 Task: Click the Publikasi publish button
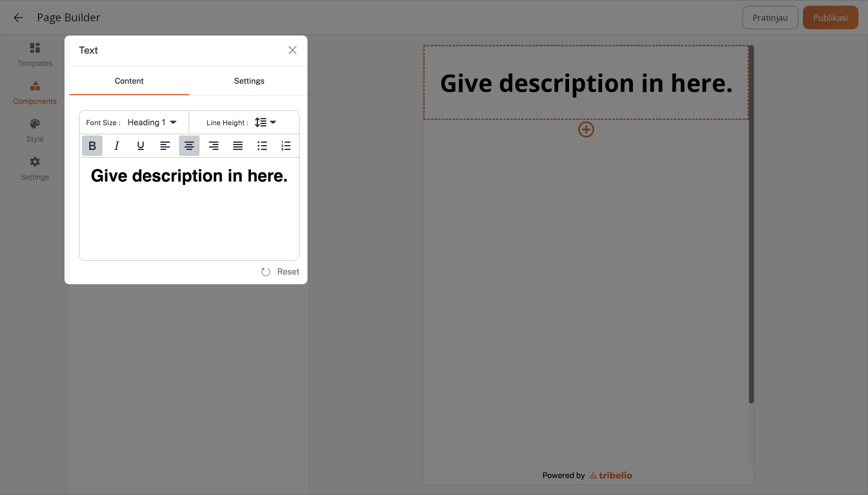click(831, 17)
